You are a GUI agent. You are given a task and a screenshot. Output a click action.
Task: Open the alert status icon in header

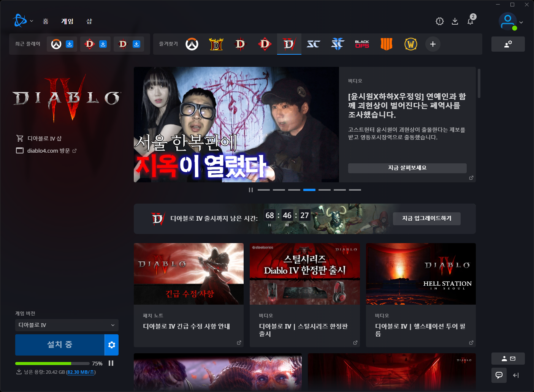coord(440,21)
